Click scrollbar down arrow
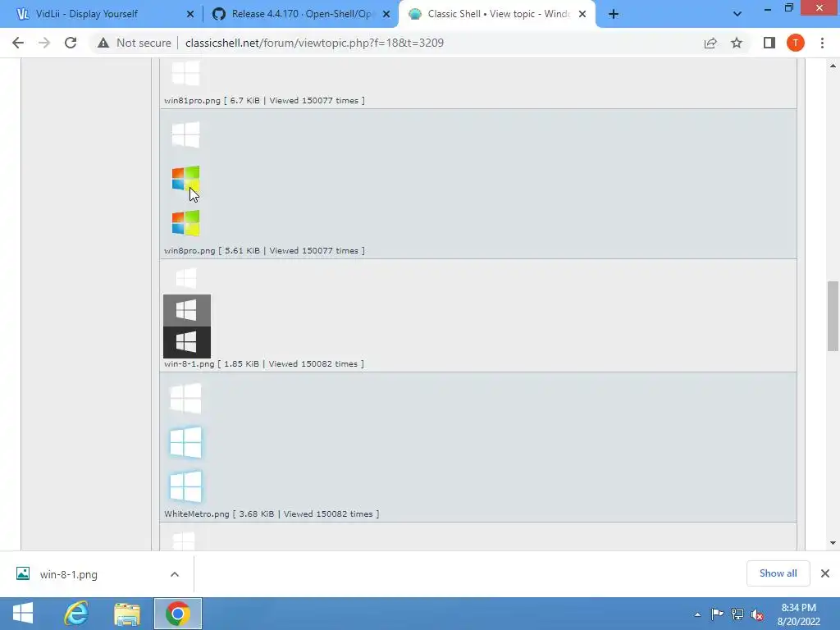Screen dimensions: 840x630 tap(833, 543)
